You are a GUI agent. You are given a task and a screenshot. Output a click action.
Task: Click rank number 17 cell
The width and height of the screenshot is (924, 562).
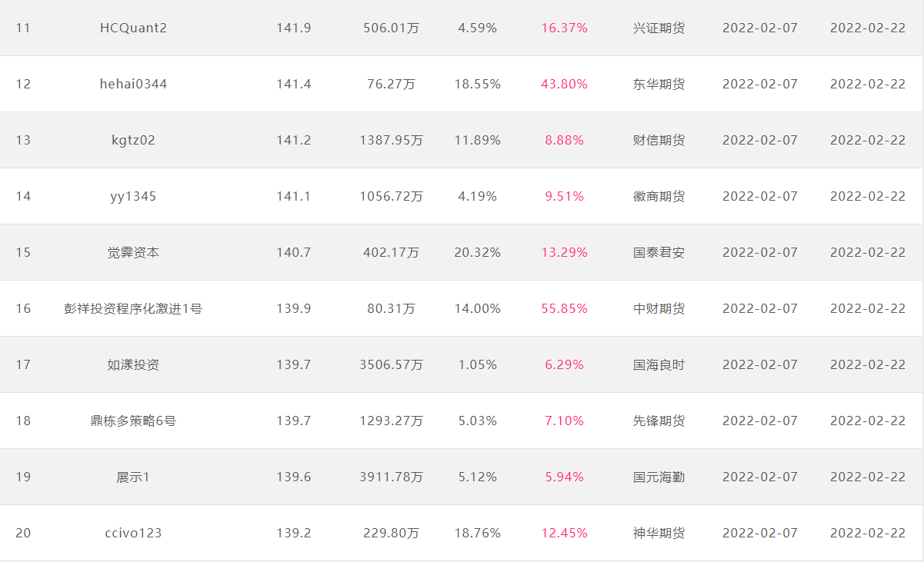coord(23,364)
